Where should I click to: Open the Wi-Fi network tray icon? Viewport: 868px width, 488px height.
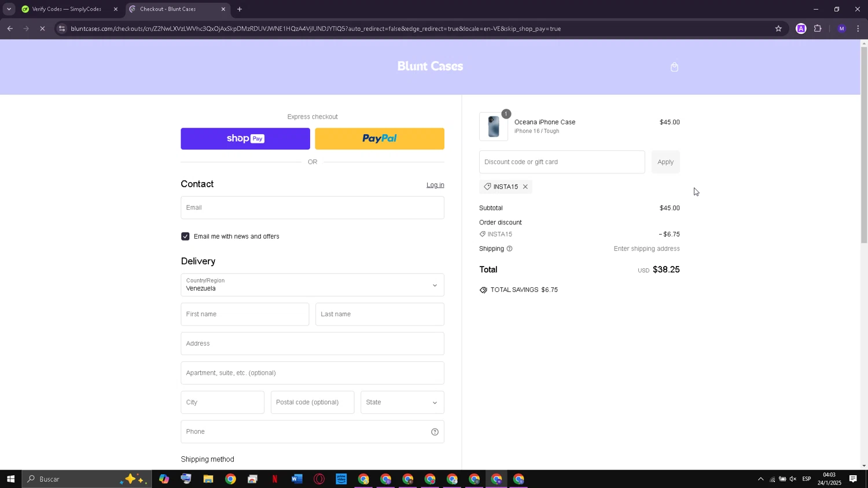pyautogui.click(x=772, y=479)
